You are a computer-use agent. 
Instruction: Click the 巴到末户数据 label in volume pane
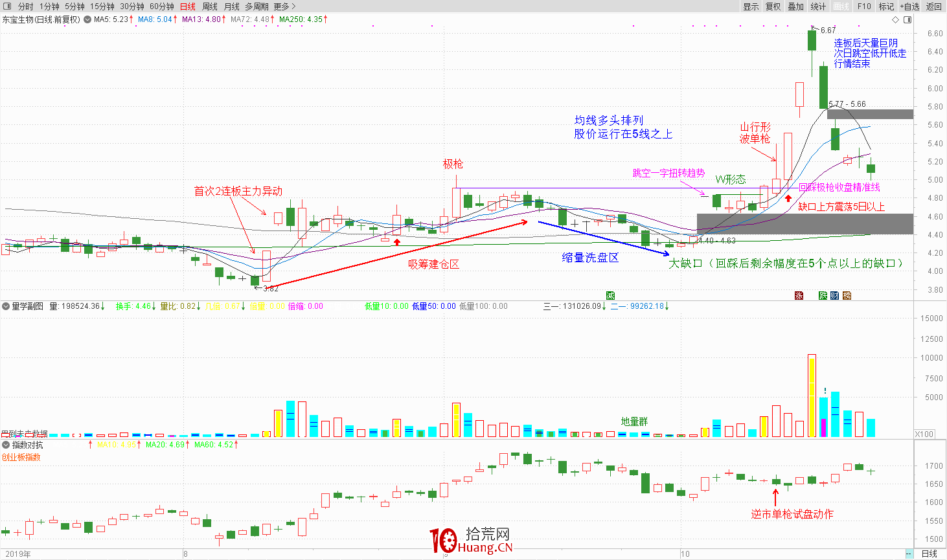pyautogui.click(x=24, y=434)
